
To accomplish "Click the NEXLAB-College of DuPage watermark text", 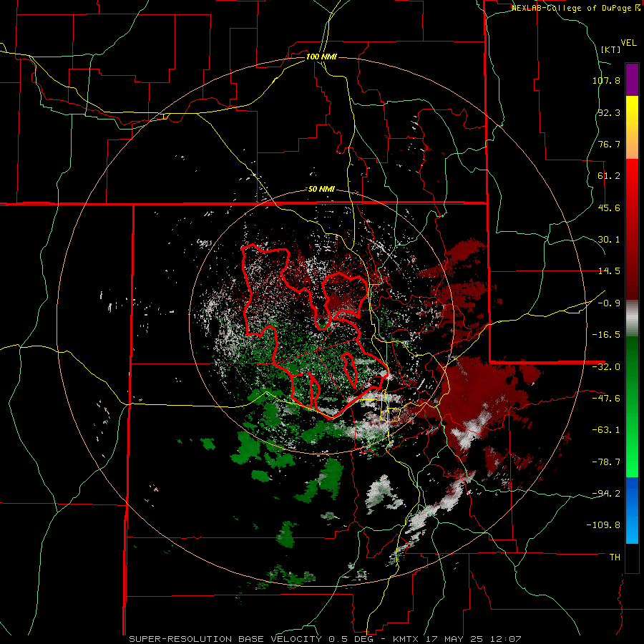I will [575, 8].
